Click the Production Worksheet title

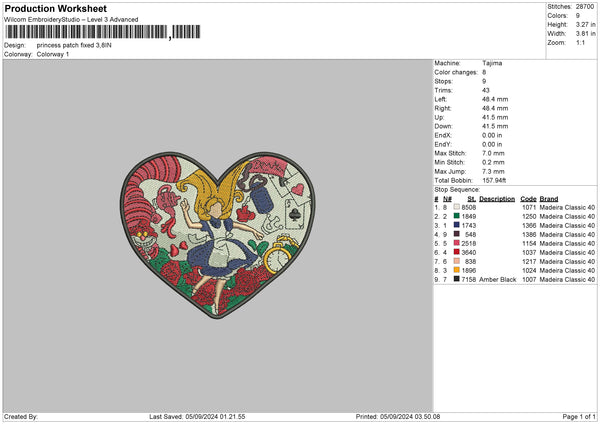(x=55, y=8)
